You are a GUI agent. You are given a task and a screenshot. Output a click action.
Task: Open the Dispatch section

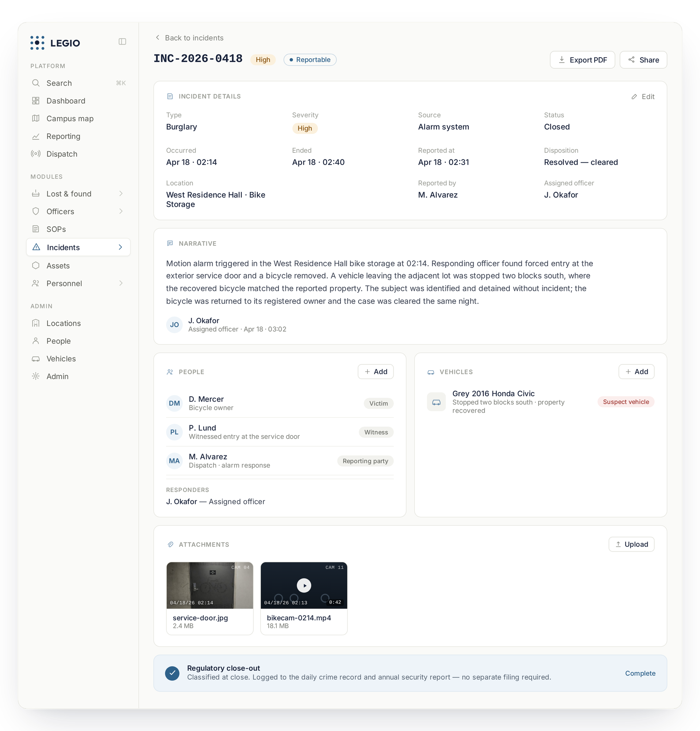coord(78,154)
